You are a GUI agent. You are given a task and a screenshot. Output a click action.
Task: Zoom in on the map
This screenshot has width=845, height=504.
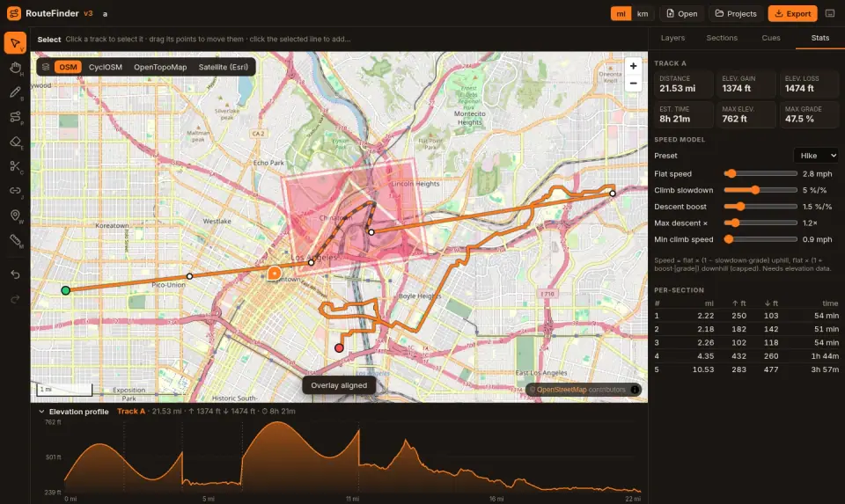633,66
